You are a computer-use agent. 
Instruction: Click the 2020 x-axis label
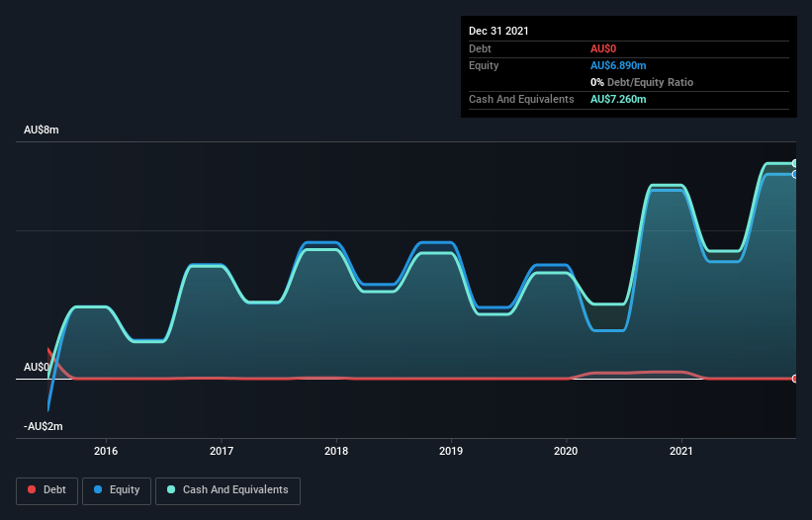(x=566, y=451)
